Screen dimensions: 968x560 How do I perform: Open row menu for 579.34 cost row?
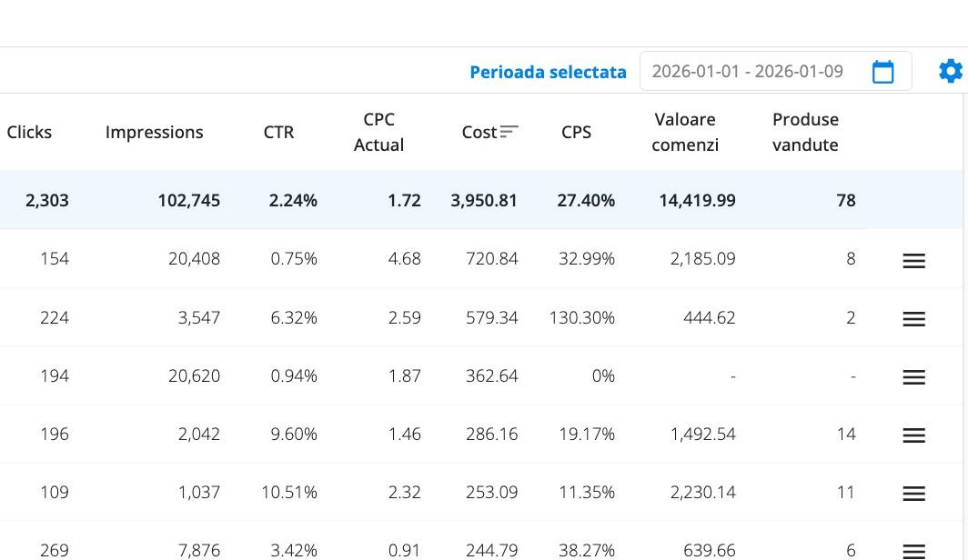(913, 319)
